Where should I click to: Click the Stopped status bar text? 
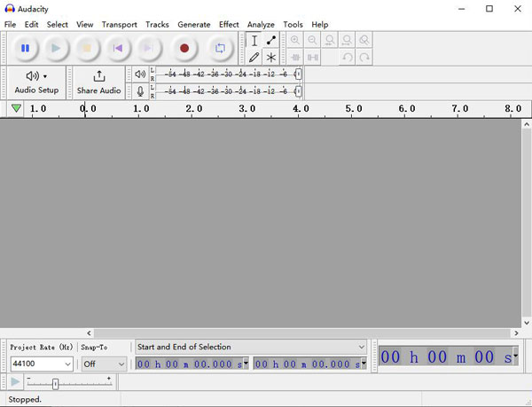[25, 399]
